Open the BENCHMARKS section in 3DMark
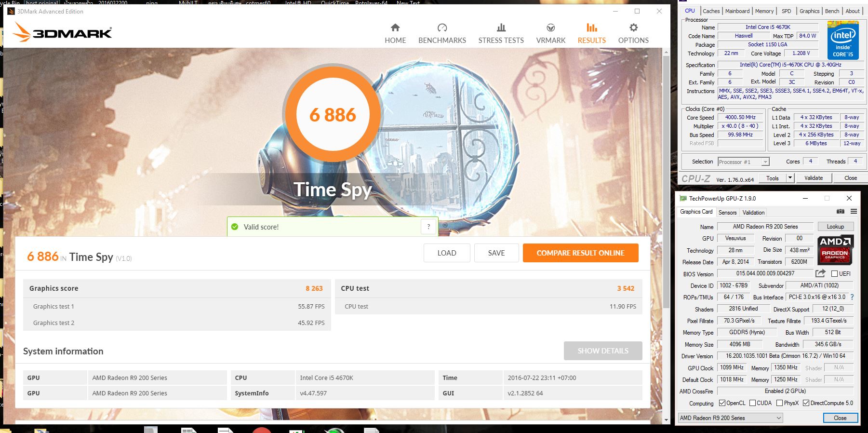 pos(442,34)
